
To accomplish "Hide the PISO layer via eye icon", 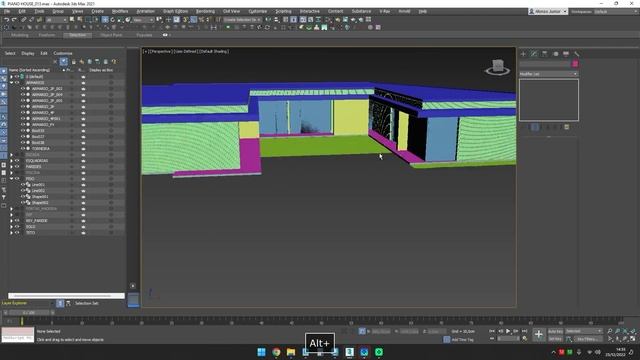I will click(17, 179).
